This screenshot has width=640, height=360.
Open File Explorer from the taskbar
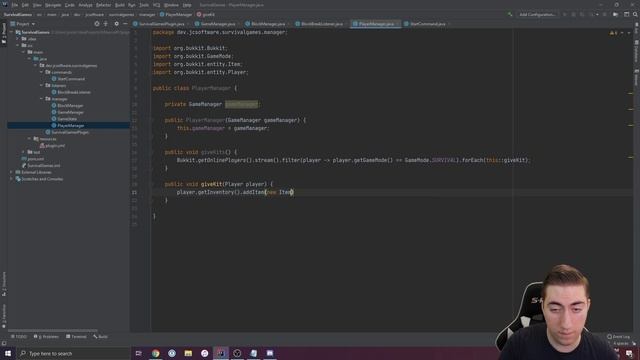point(188,353)
